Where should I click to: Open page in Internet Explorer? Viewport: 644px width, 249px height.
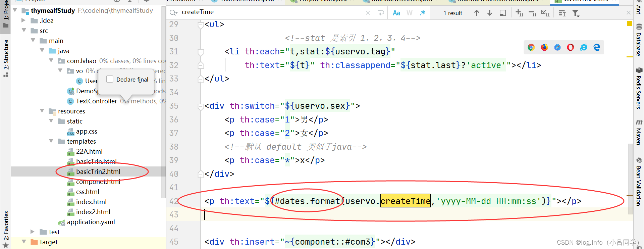point(584,47)
